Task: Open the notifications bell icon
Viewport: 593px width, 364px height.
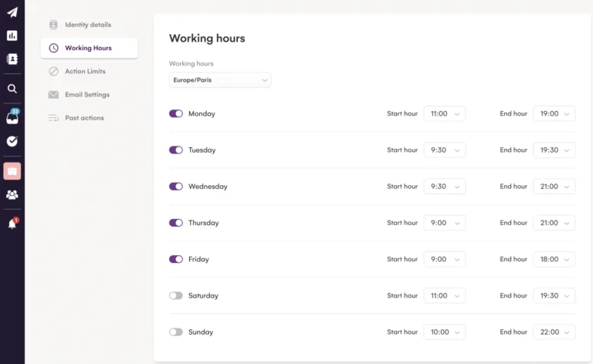Action: tap(12, 224)
